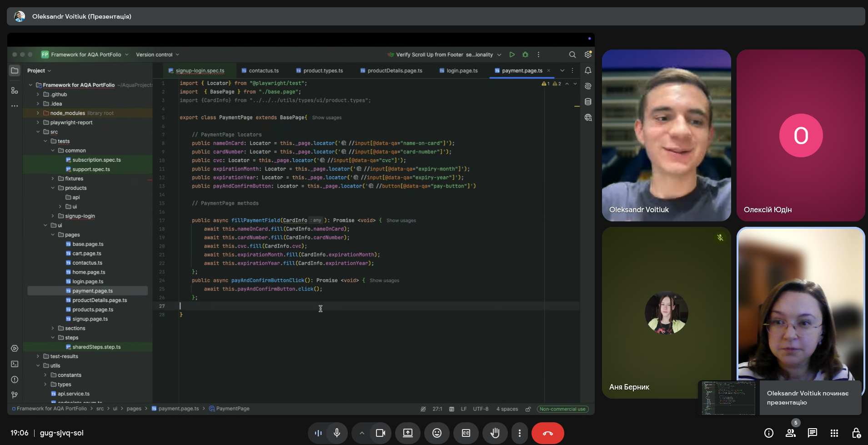
Task: Raise your hand in the meeting
Action: click(x=495, y=433)
